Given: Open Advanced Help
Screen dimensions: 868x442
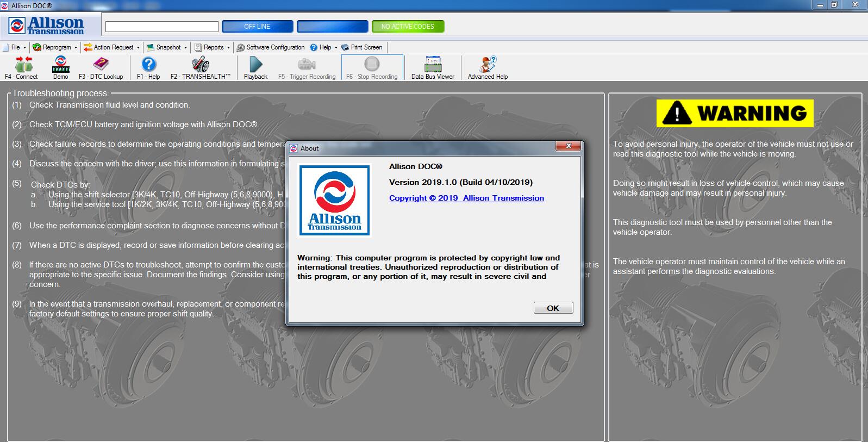Looking at the screenshot, I should point(488,68).
